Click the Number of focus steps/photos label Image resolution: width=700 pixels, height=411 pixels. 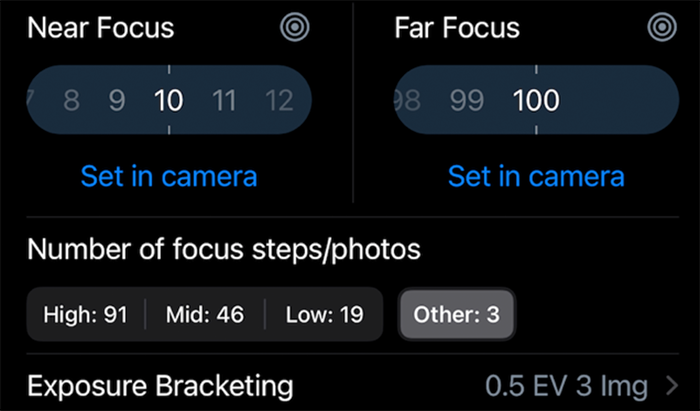[x=224, y=249]
